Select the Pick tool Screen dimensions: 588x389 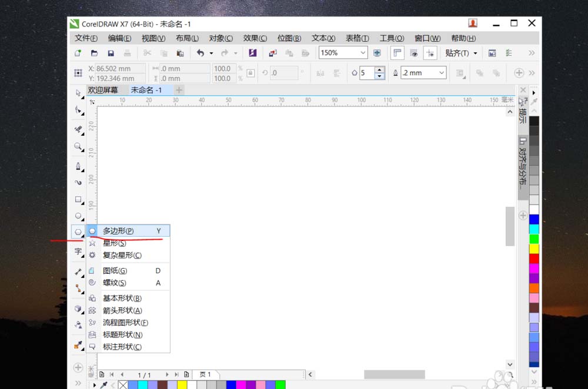(x=78, y=93)
